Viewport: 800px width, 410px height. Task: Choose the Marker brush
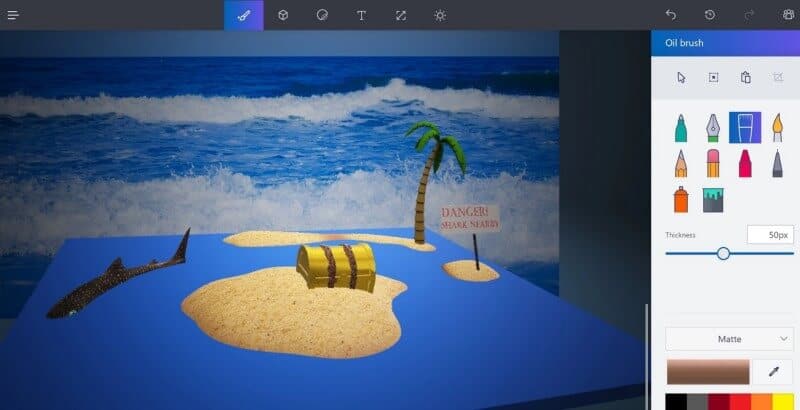pos(681,127)
